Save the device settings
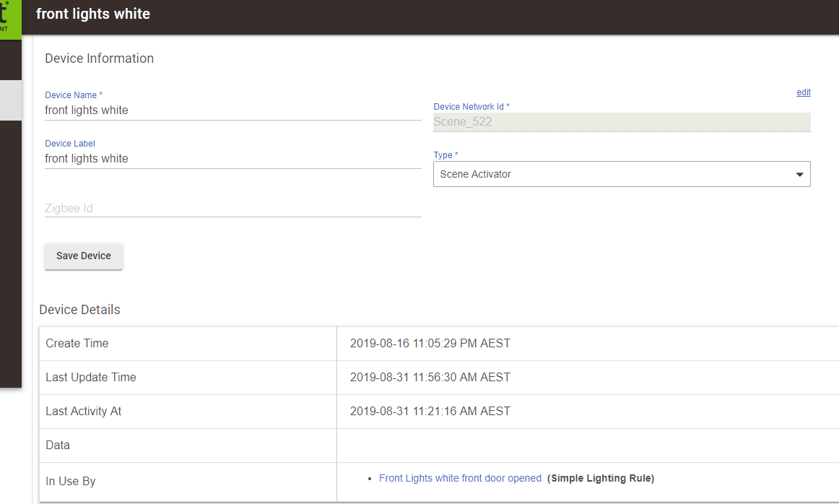Viewport: 839px width, 504px height. [x=84, y=256]
